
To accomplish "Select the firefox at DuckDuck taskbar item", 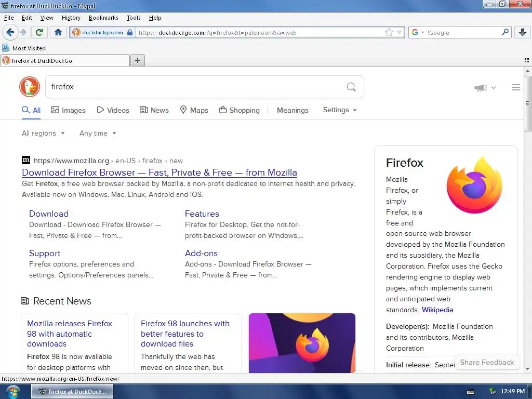I will [x=72, y=392].
